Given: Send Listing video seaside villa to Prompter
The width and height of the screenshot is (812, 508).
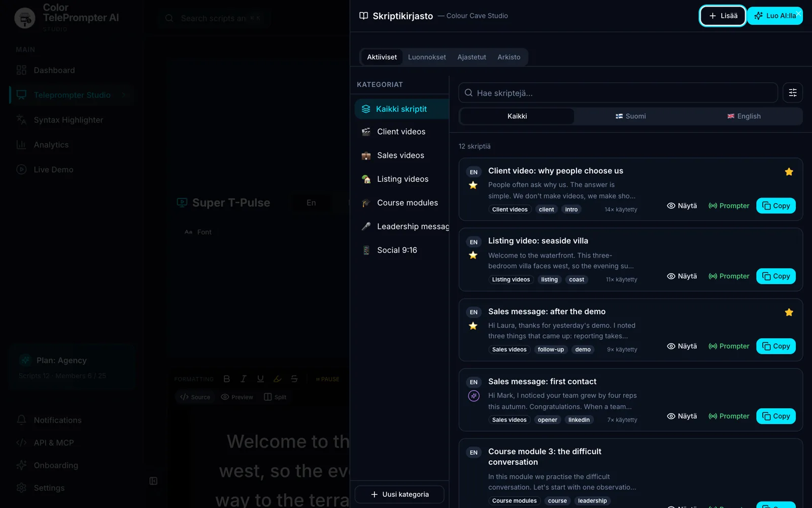Looking at the screenshot, I should (729, 276).
